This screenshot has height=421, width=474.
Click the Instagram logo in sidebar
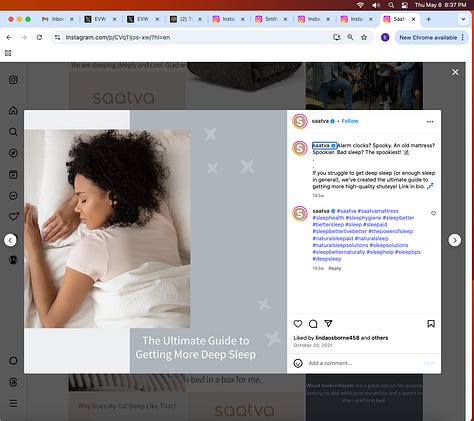click(13, 80)
